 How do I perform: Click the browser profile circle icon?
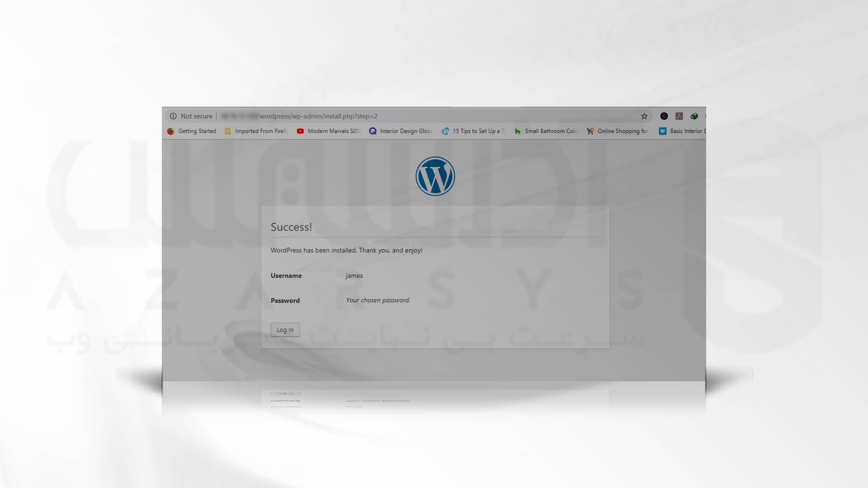(x=664, y=116)
